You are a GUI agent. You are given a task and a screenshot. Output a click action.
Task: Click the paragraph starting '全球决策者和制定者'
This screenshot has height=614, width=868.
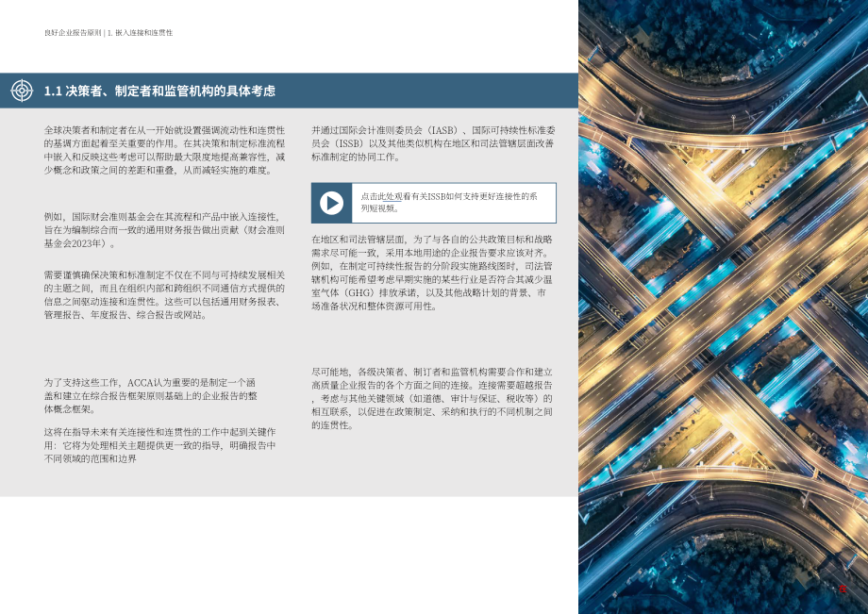pyautogui.click(x=164, y=150)
